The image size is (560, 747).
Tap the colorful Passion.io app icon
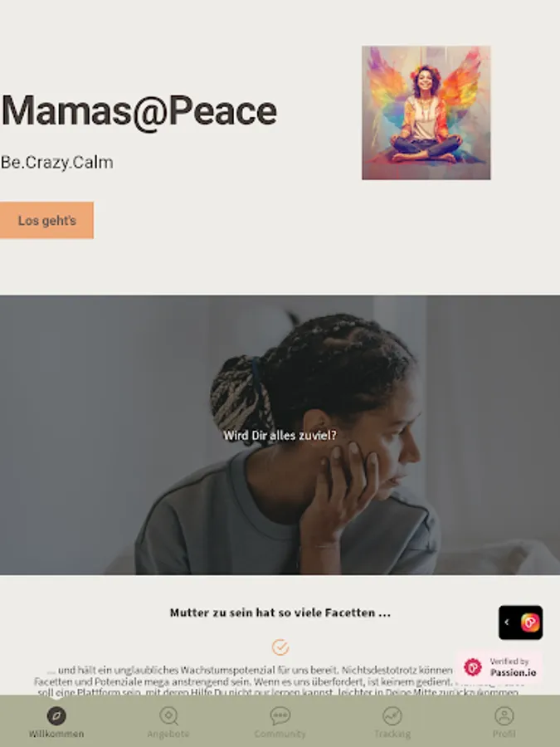pyautogui.click(x=530, y=622)
